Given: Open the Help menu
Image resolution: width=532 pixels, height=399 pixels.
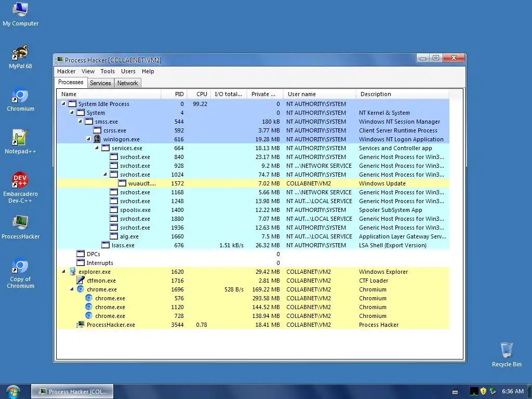Looking at the screenshot, I should pyautogui.click(x=148, y=71).
